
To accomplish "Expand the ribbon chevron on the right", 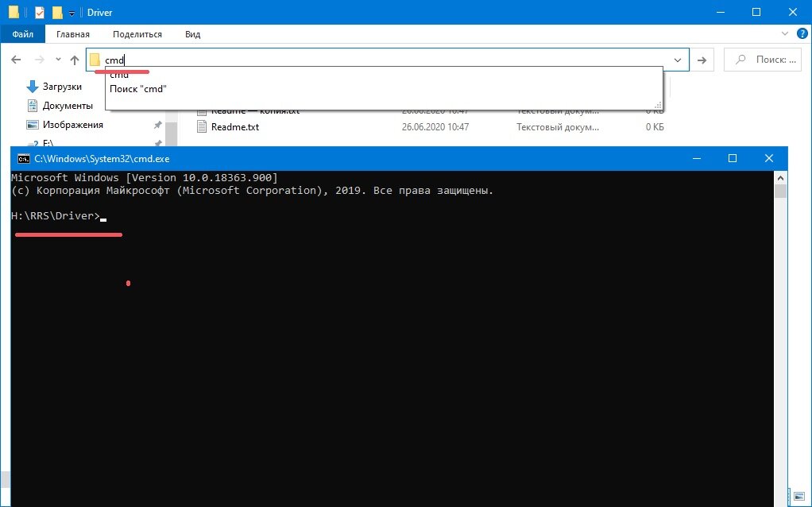I will 786,33.
